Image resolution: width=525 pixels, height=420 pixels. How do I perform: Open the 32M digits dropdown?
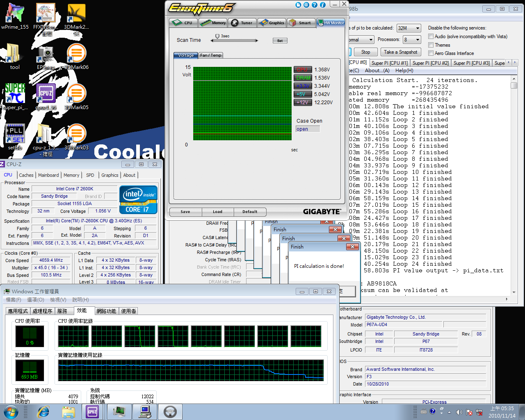[409, 28]
